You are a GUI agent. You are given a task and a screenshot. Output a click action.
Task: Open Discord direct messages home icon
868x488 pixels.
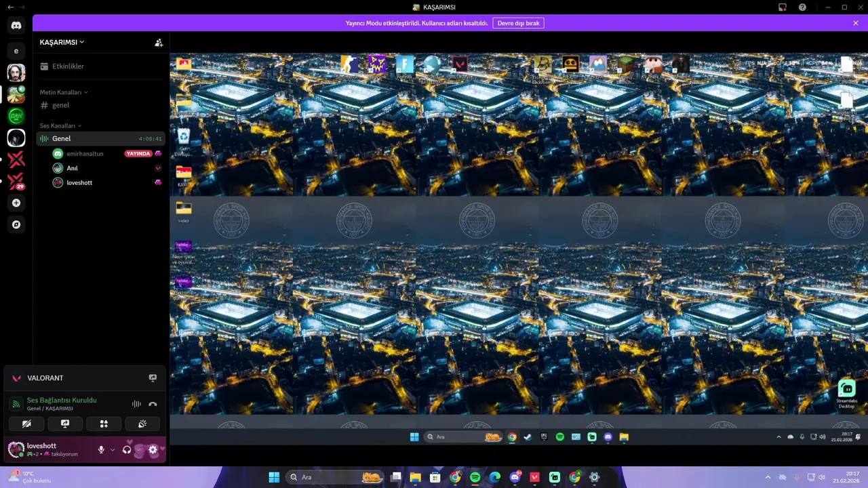[x=16, y=25]
